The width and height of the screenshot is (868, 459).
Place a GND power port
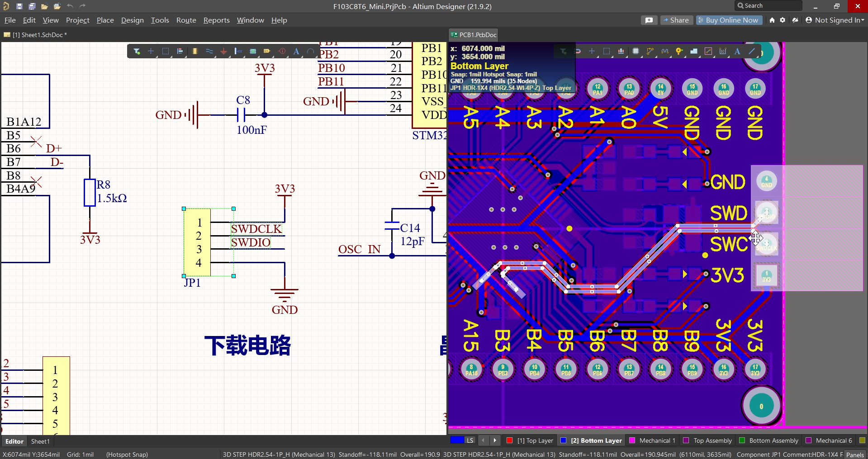coord(224,51)
